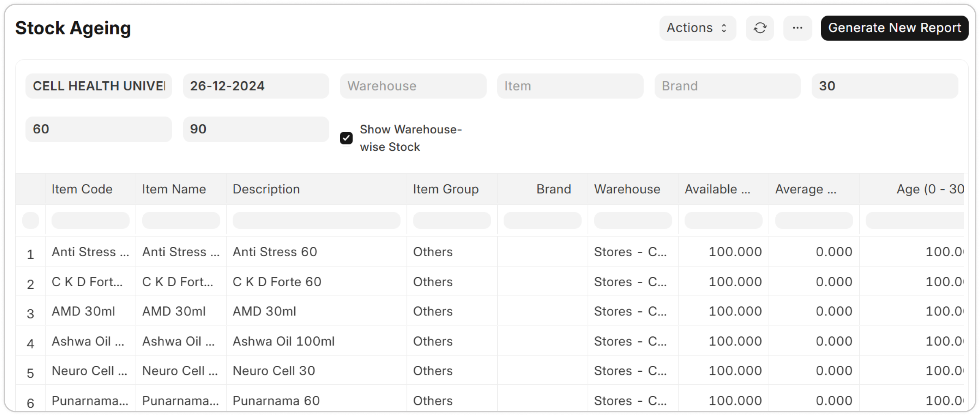Click the Brand filter input
Image resolution: width=980 pixels, height=416 pixels.
pyautogui.click(x=727, y=86)
